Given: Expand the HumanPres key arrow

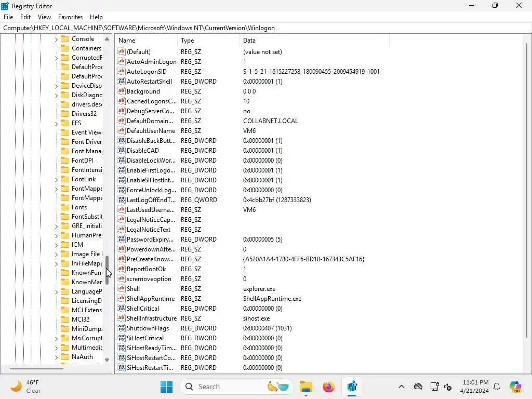Looking at the screenshot, I should click(56, 236).
